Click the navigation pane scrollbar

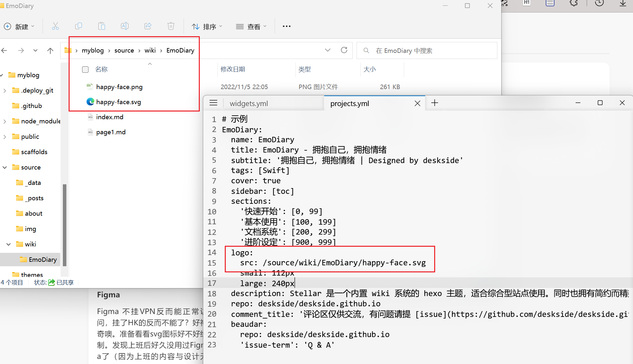65,225
